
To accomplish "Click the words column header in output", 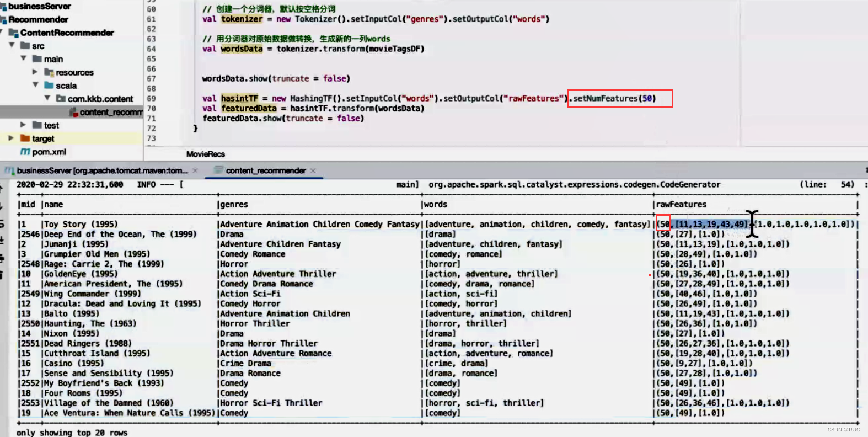I will 436,204.
